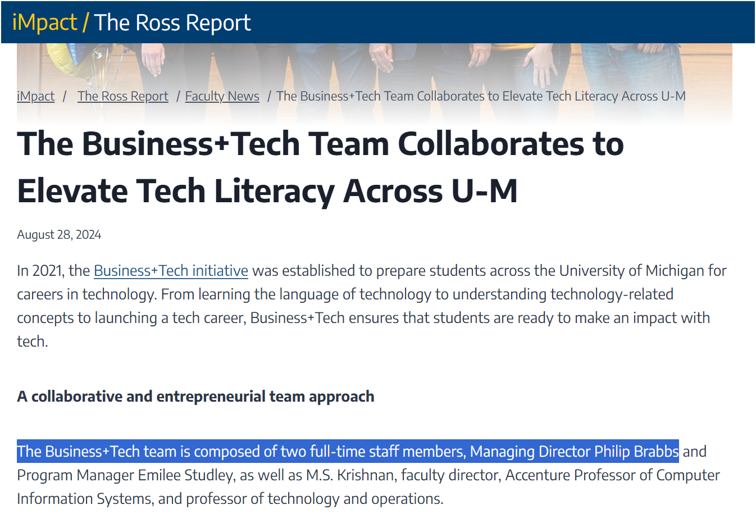Follow the Business+Tech initiative hyperlink
756x532 pixels.
tap(171, 271)
